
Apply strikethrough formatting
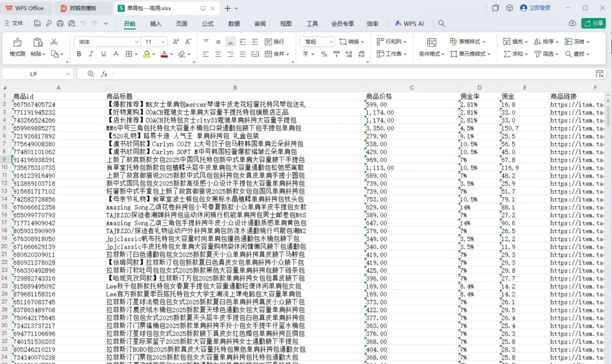click(116, 54)
